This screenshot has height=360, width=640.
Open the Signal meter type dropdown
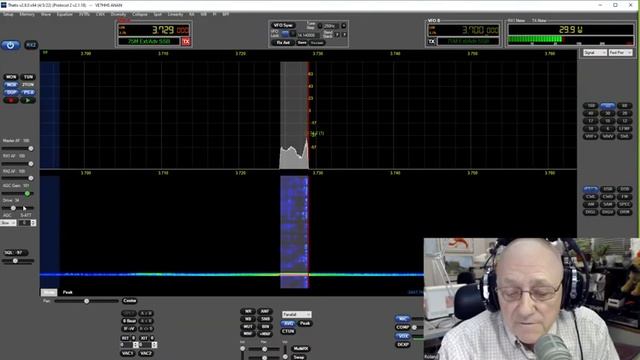594,53
